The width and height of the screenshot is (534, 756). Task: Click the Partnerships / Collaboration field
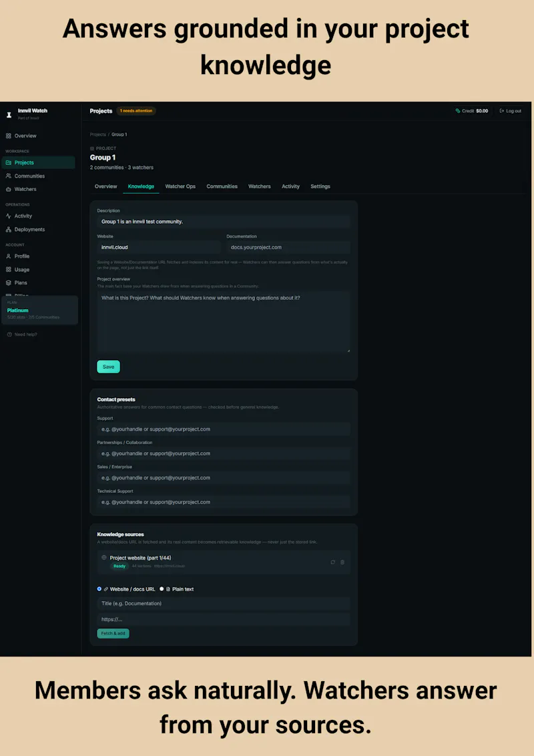pos(224,453)
